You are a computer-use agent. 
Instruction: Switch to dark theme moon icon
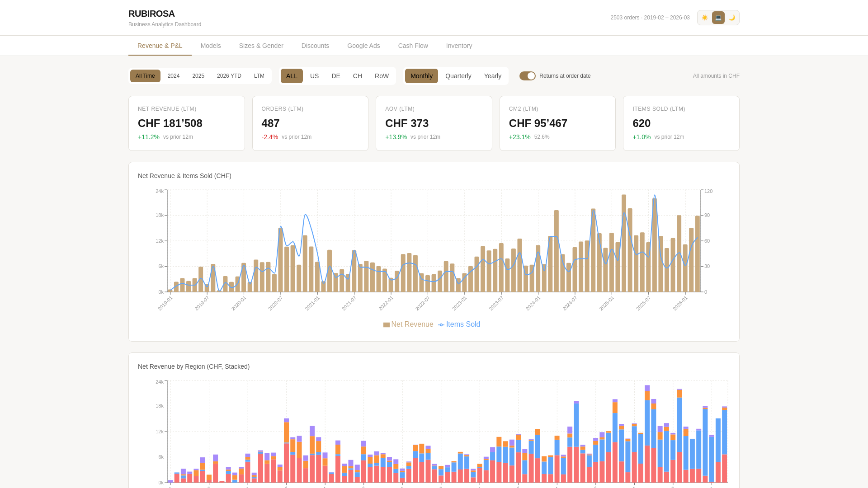click(x=731, y=18)
